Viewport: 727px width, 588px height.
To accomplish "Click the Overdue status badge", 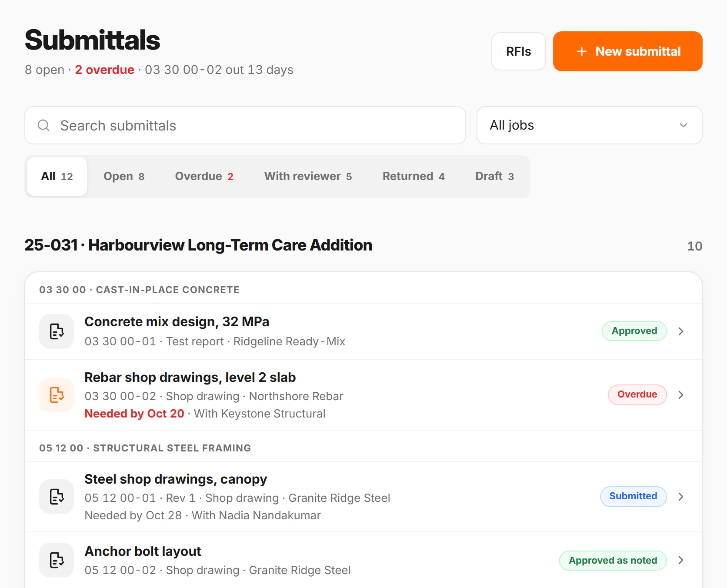I will pyautogui.click(x=637, y=394).
